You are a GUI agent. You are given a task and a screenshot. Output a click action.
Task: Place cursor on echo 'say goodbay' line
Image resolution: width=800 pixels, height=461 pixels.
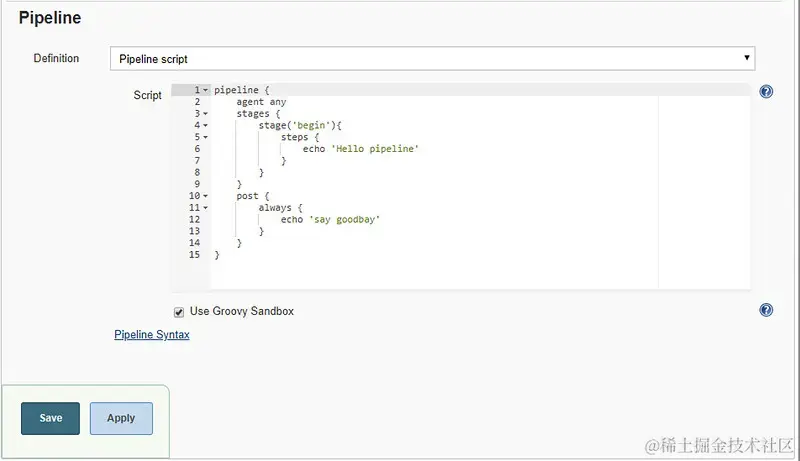pyautogui.click(x=330, y=219)
